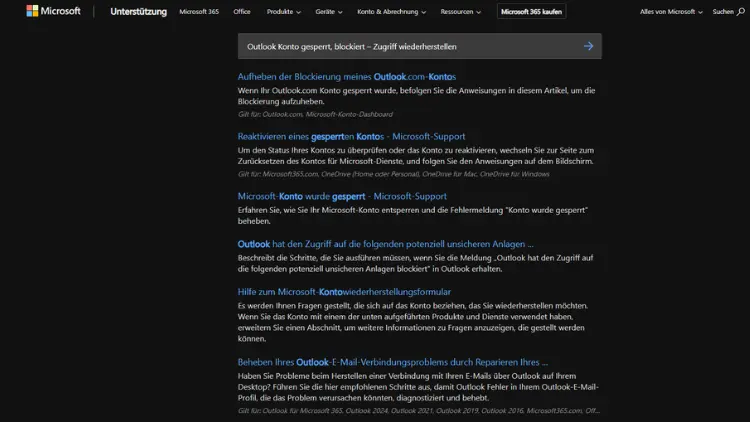The width and height of the screenshot is (750, 422).
Task: Open 'Reaktivieren eines gesperrten Kontos' result
Action: point(351,136)
